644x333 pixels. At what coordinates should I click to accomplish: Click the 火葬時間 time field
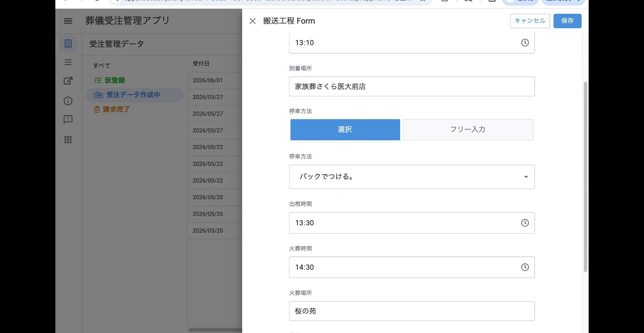tap(412, 267)
